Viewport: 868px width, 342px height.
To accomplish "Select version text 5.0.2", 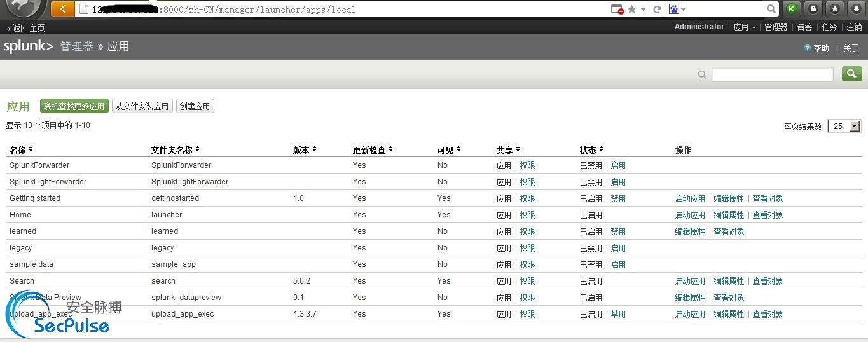I will click(301, 281).
